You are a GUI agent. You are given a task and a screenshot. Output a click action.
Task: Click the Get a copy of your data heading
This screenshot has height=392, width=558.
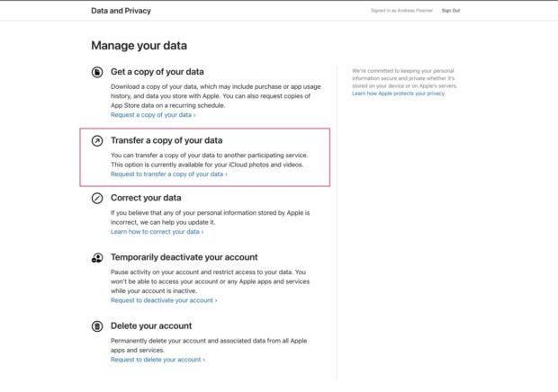(157, 72)
